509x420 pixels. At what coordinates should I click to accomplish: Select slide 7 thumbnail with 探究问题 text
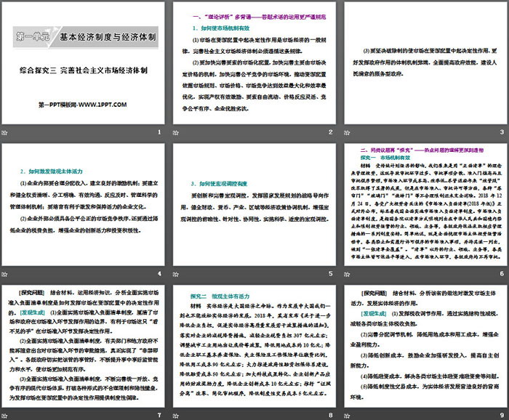pos(83,346)
